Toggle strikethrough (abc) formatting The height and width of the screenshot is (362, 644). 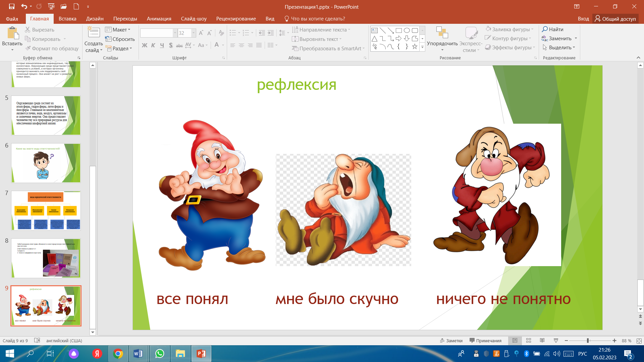coord(179,45)
